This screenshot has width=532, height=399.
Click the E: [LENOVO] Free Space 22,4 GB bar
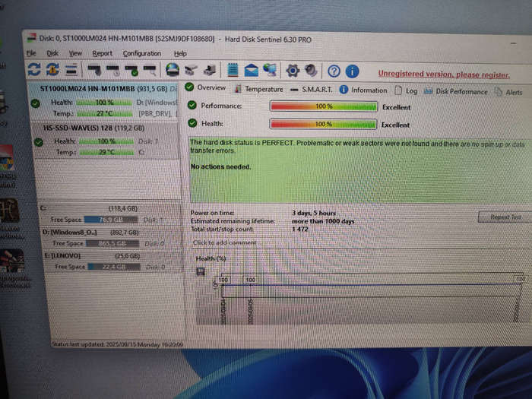click(114, 267)
